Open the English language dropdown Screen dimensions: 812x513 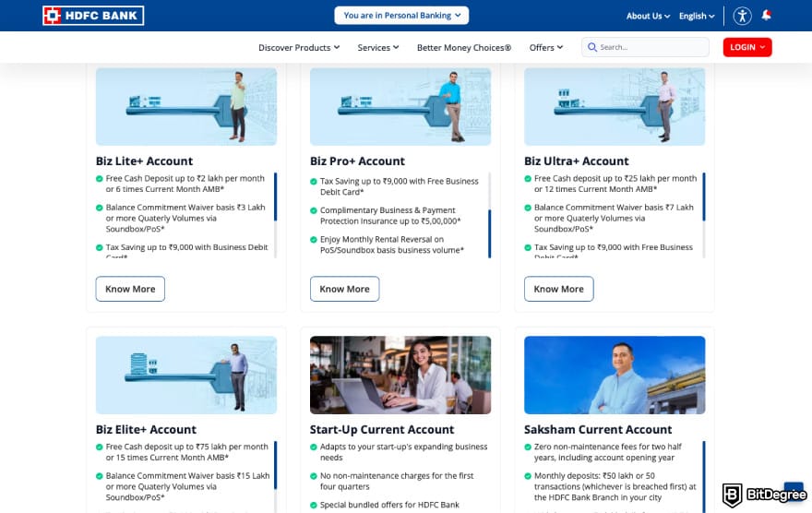(697, 16)
